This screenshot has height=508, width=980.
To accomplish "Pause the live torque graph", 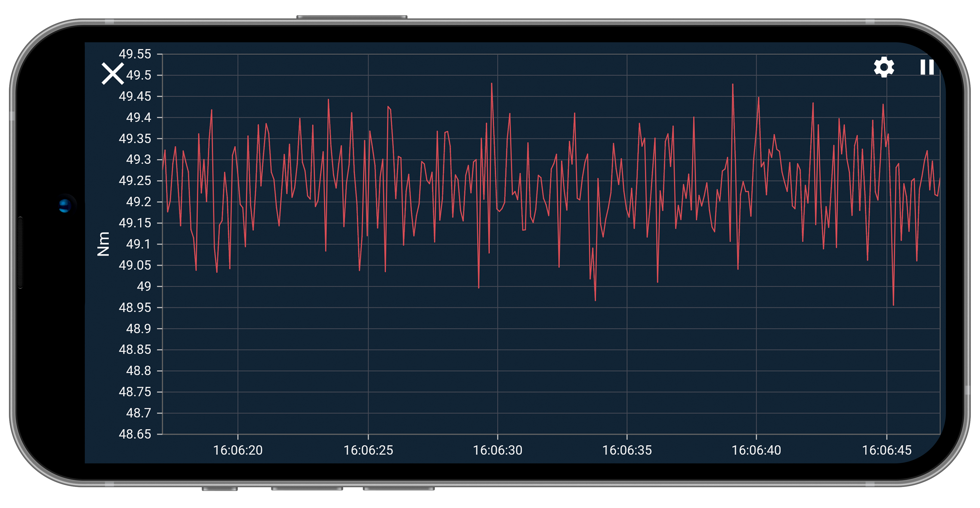I will click(927, 67).
